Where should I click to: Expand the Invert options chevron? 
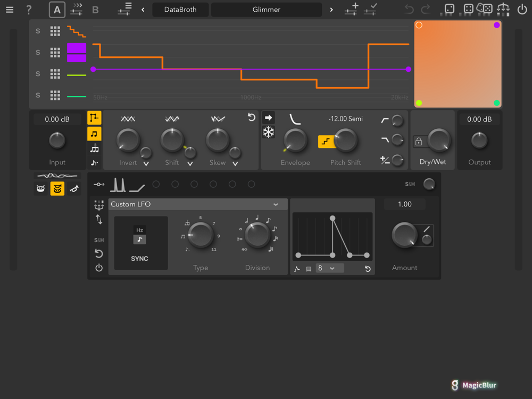tap(146, 164)
